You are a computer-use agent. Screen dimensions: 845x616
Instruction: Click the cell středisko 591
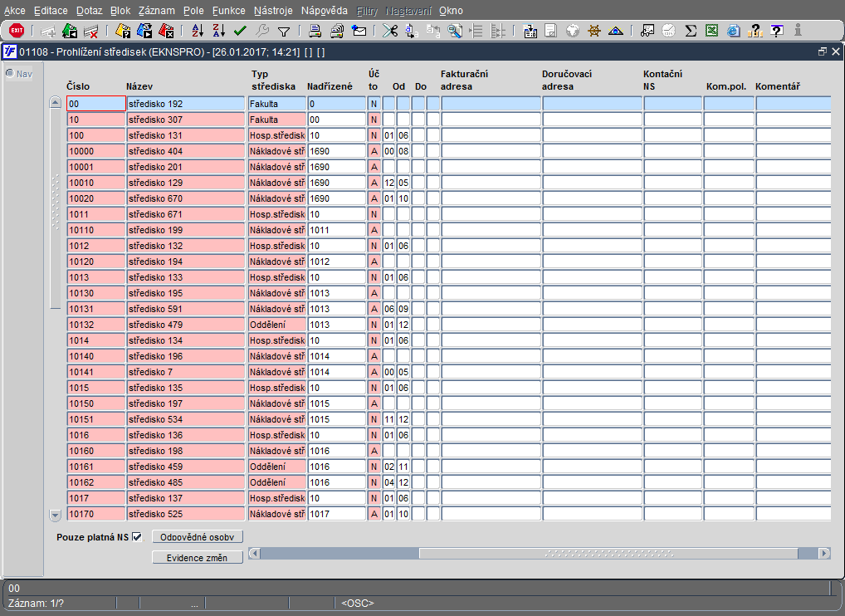pyautogui.click(x=185, y=309)
